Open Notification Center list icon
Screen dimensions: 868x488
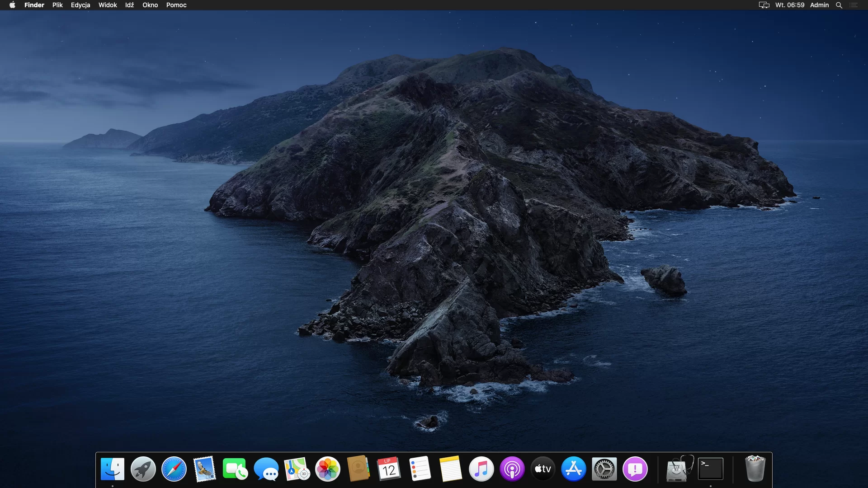[x=854, y=5]
